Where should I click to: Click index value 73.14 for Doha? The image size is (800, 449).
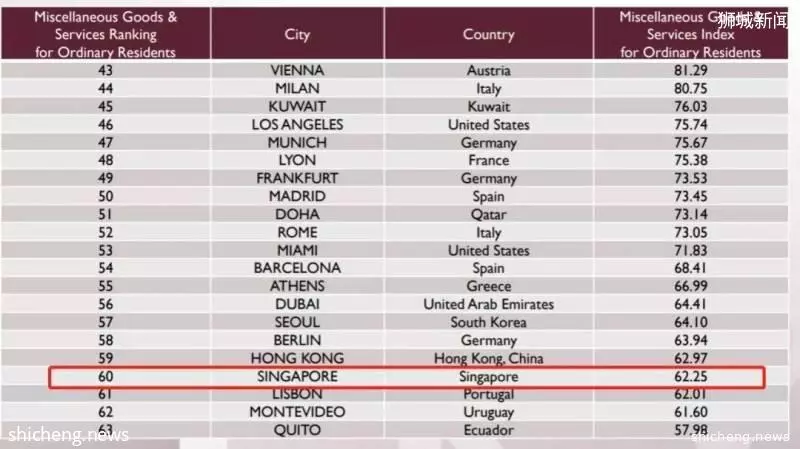point(690,214)
